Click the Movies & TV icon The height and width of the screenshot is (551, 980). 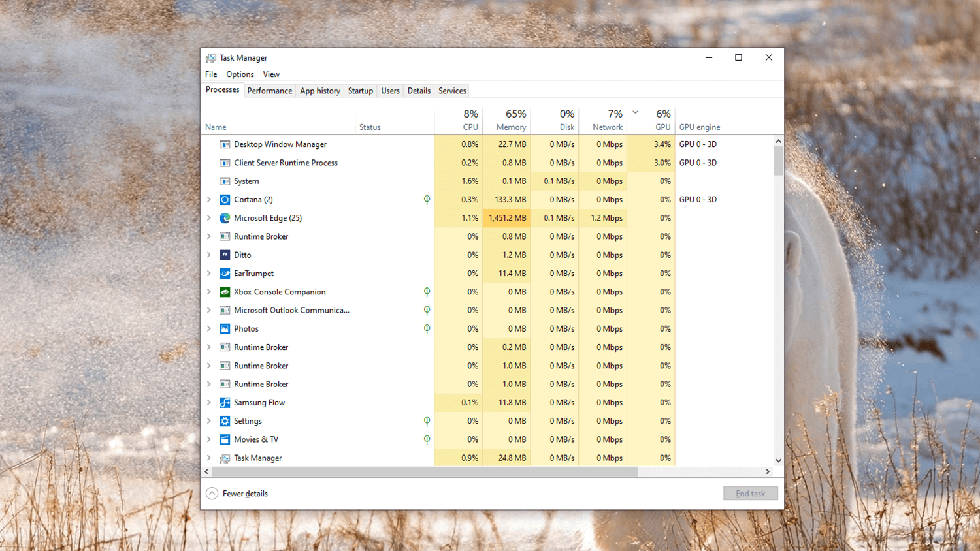pyautogui.click(x=225, y=439)
